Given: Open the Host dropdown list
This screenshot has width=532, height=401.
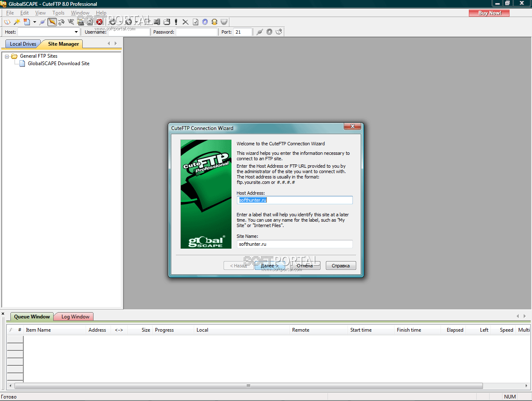Looking at the screenshot, I should tap(76, 32).
